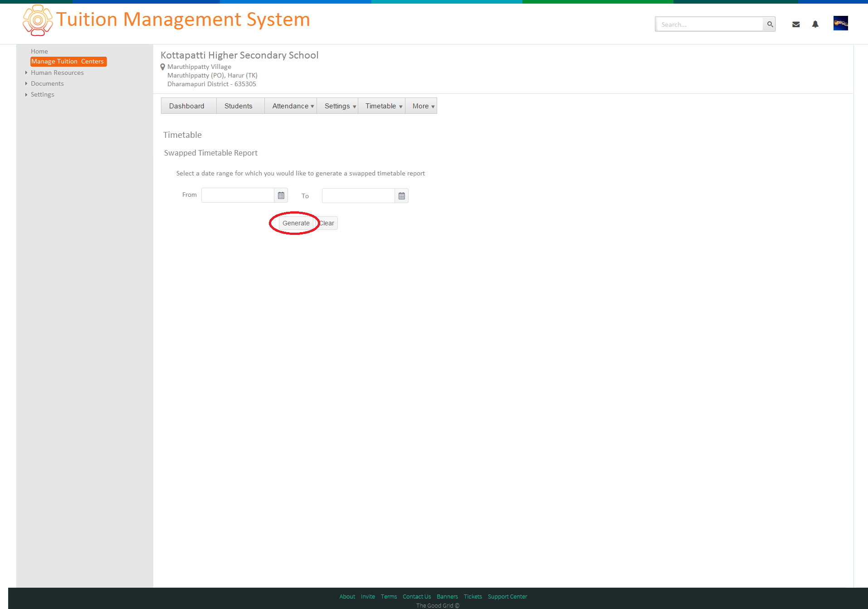Screen dimensions: 868x609
Task: Open the Tickets footer link
Action: 473,596
